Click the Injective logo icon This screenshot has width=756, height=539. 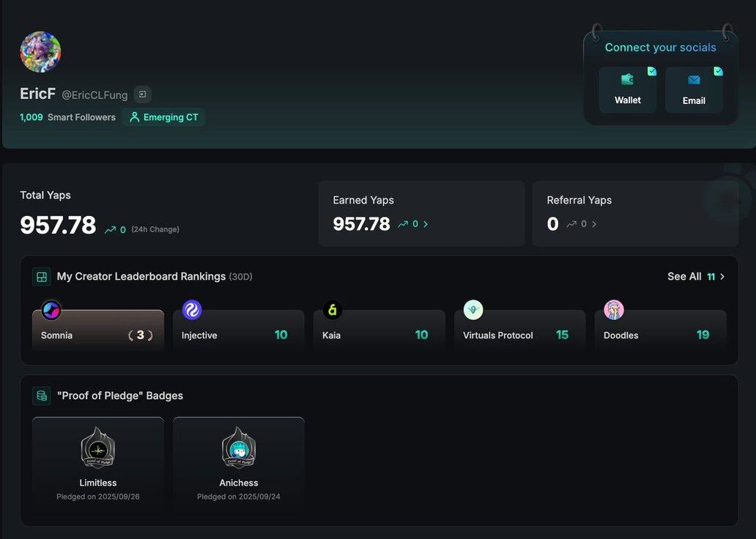(192, 311)
